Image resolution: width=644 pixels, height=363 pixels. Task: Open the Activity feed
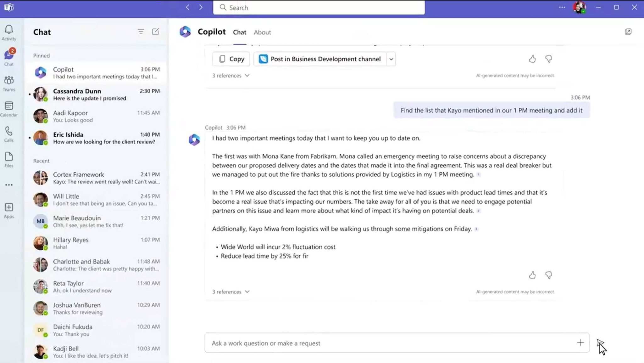9,33
